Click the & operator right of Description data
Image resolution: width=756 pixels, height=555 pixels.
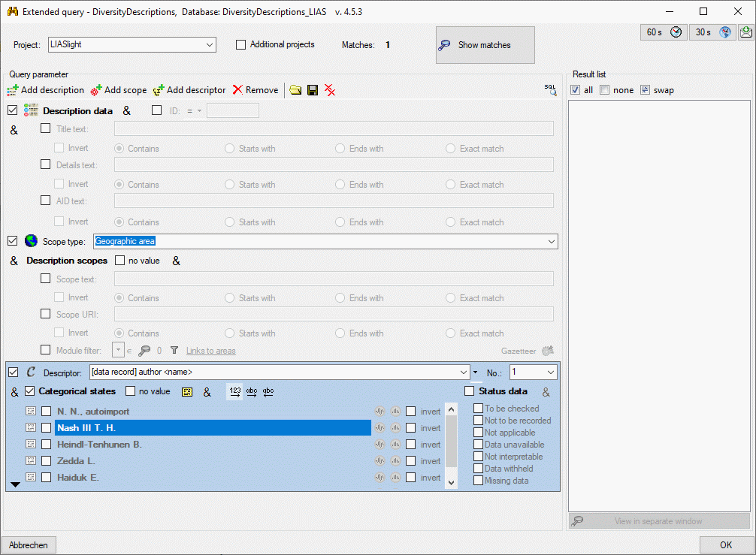[x=127, y=111]
